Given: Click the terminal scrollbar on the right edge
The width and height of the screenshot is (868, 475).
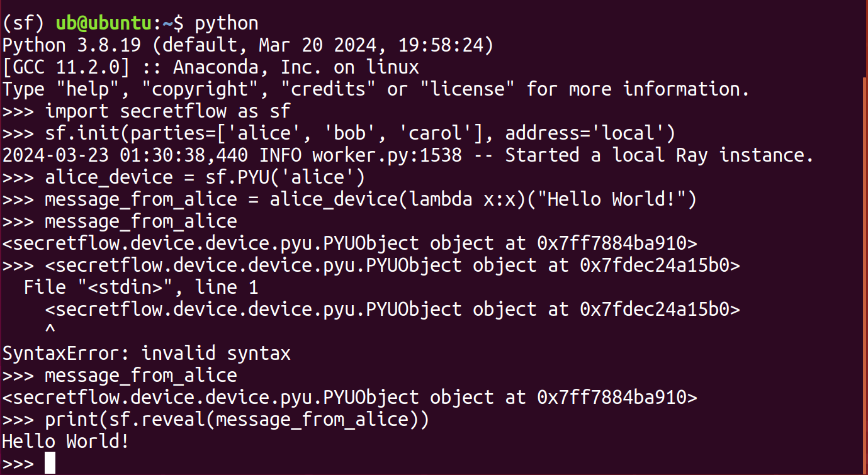Looking at the screenshot, I should pos(865,252).
